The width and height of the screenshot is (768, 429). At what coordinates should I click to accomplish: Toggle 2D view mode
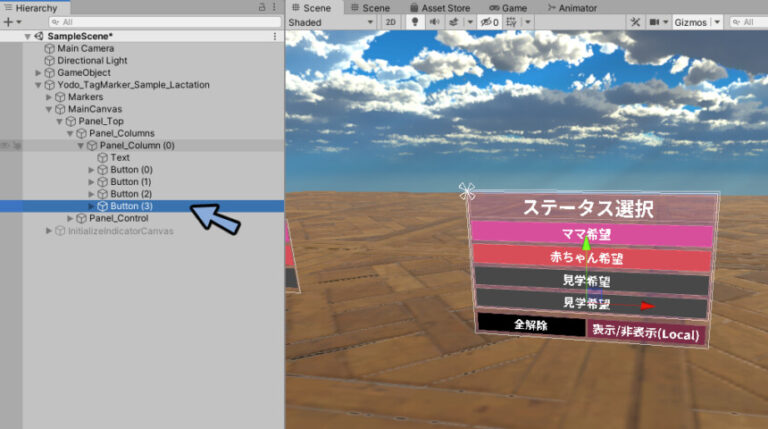tap(390, 23)
